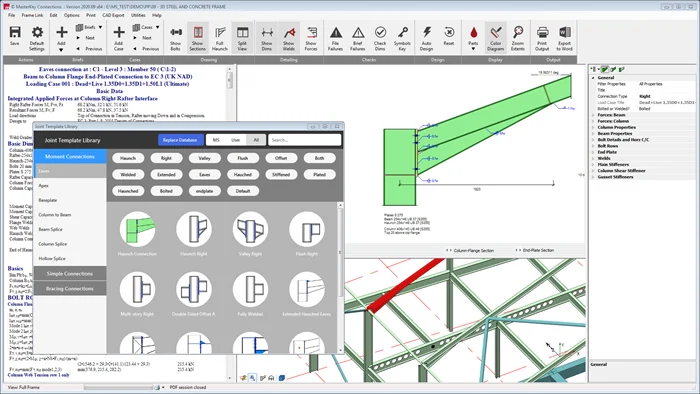Select Beam Splice connection category
700x394 pixels.
point(70,229)
